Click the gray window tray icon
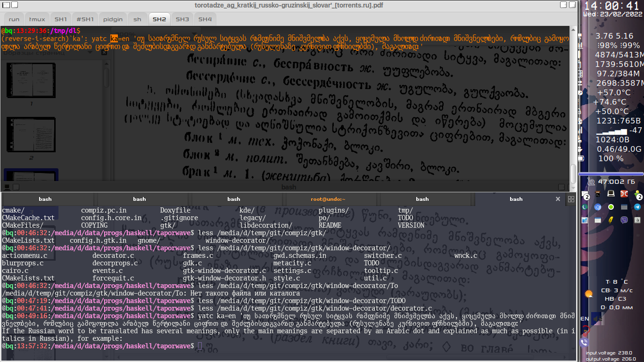The height and width of the screenshot is (362, 644). click(624, 207)
